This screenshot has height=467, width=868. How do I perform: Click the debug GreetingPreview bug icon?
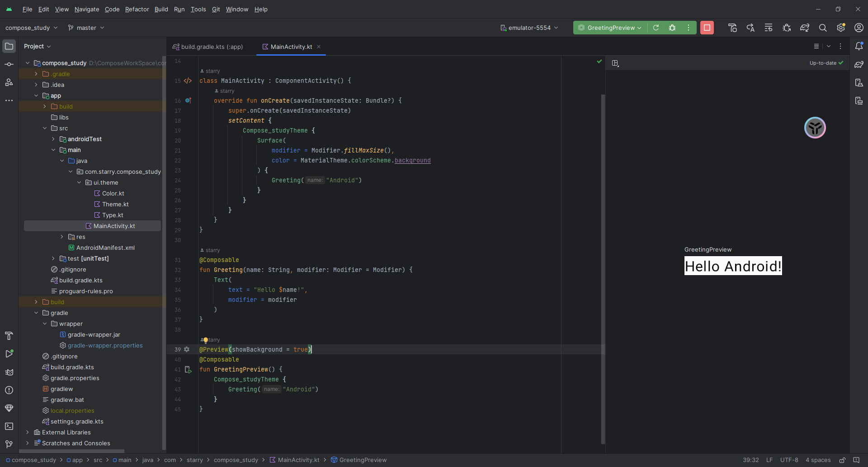(x=672, y=28)
